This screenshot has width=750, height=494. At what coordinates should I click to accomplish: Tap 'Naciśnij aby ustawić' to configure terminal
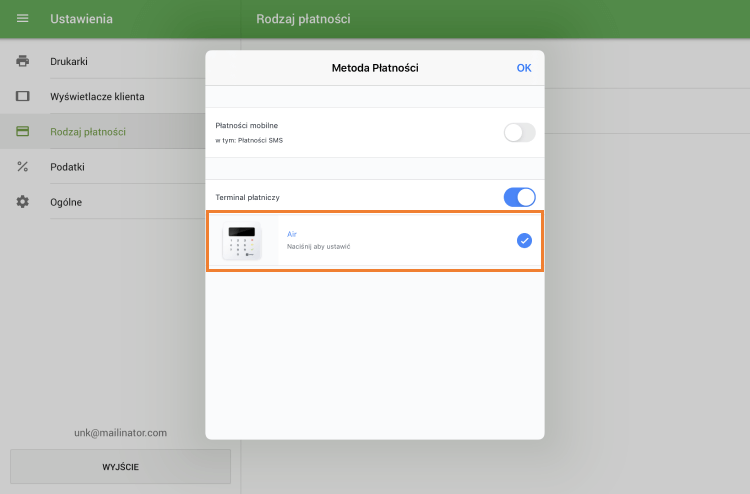click(x=318, y=247)
